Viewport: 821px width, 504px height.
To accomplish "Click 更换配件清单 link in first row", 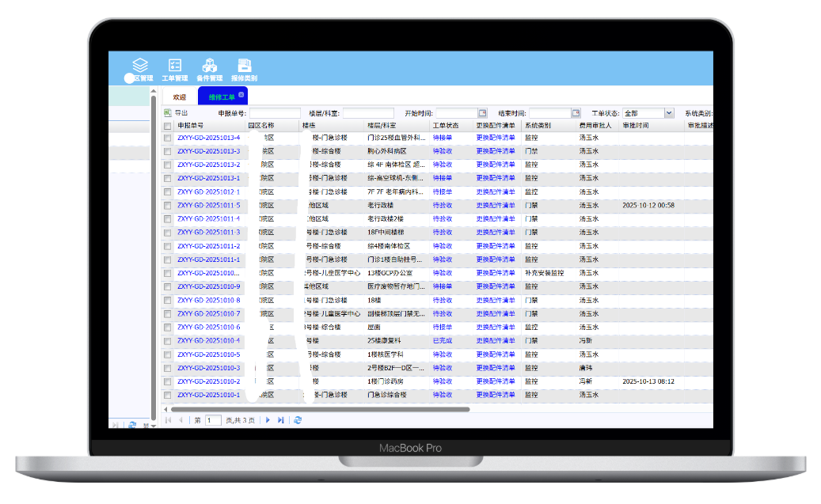I will tap(496, 138).
